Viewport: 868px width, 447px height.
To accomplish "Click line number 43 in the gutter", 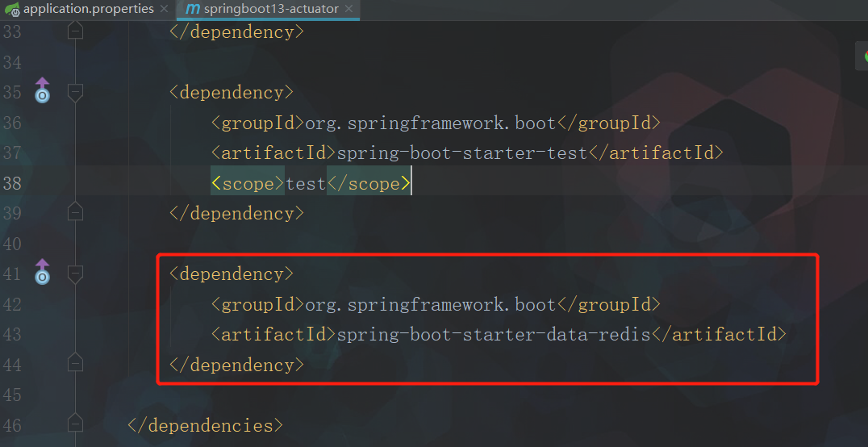I will pyautogui.click(x=12, y=335).
